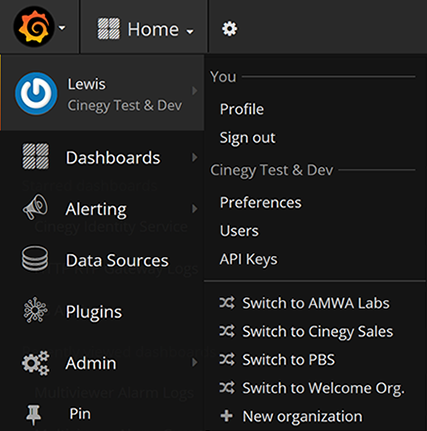The image size is (427, 431).
Task: Click the Admin gears icon
Action: click(x=35, y=363)
